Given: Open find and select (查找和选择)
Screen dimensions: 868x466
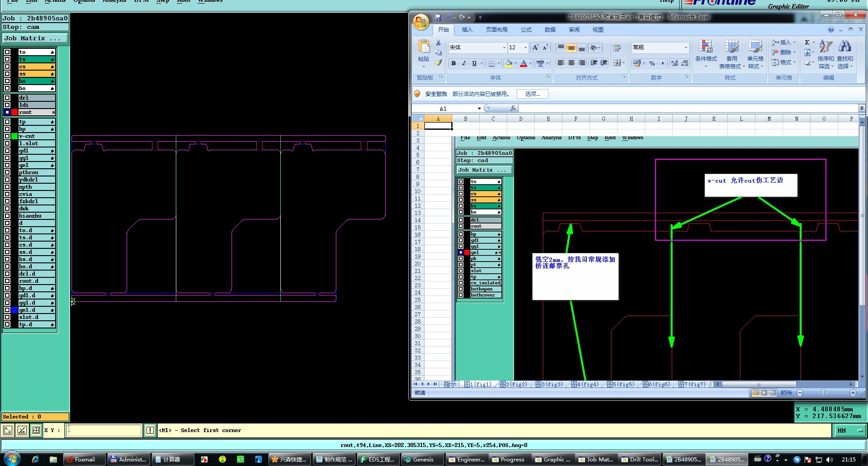Looking at the screenshot, I should point(844,54).
